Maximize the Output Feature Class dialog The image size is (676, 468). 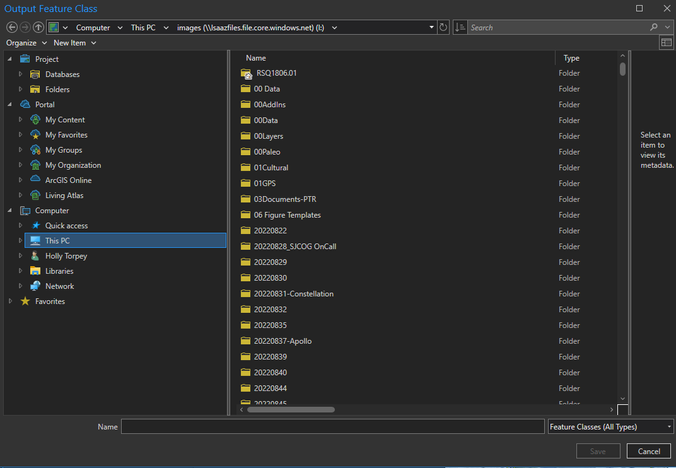coord(639,9)
